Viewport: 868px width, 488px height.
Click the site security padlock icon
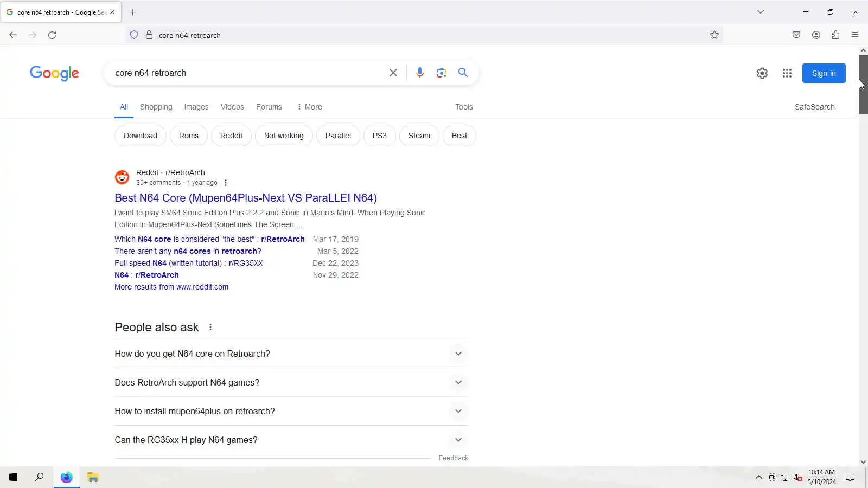(149, 35)
